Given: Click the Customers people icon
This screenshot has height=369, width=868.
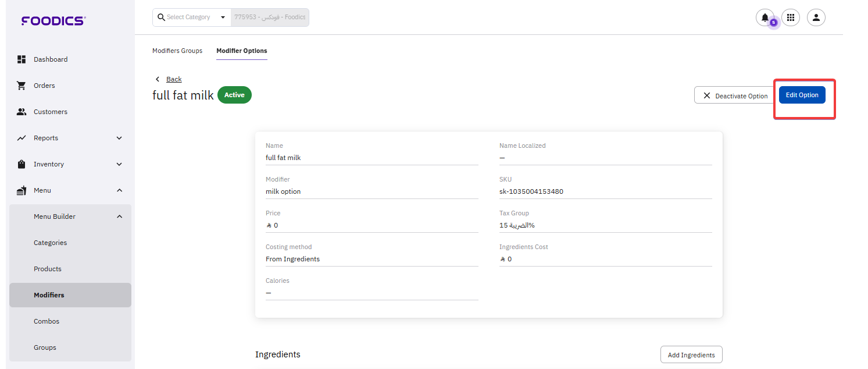Looking at the screenshot, I should coord(22,112).
